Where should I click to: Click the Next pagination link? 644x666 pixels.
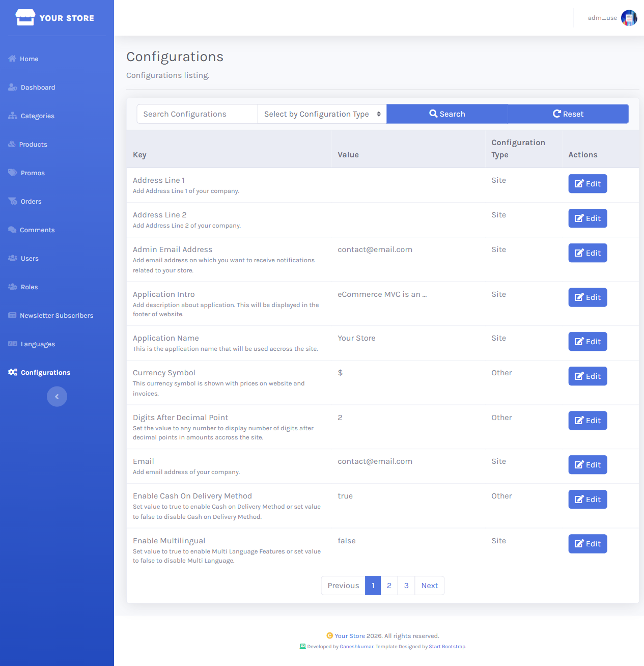pos(430,586)
